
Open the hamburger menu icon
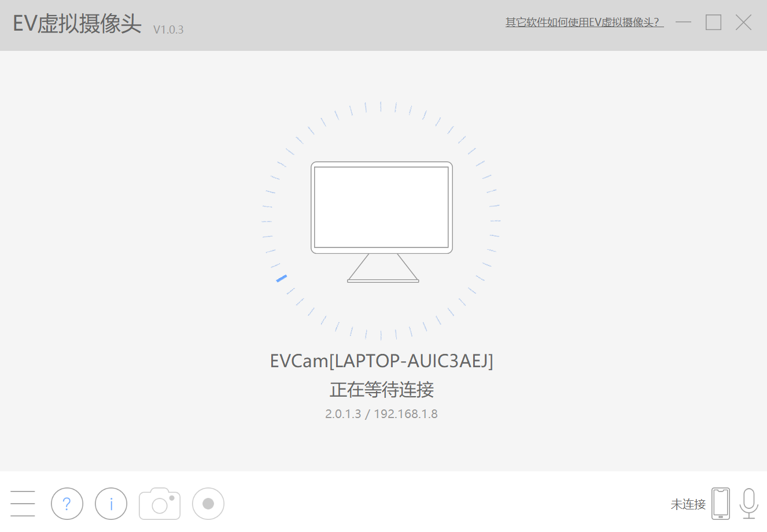pos(23,504)
